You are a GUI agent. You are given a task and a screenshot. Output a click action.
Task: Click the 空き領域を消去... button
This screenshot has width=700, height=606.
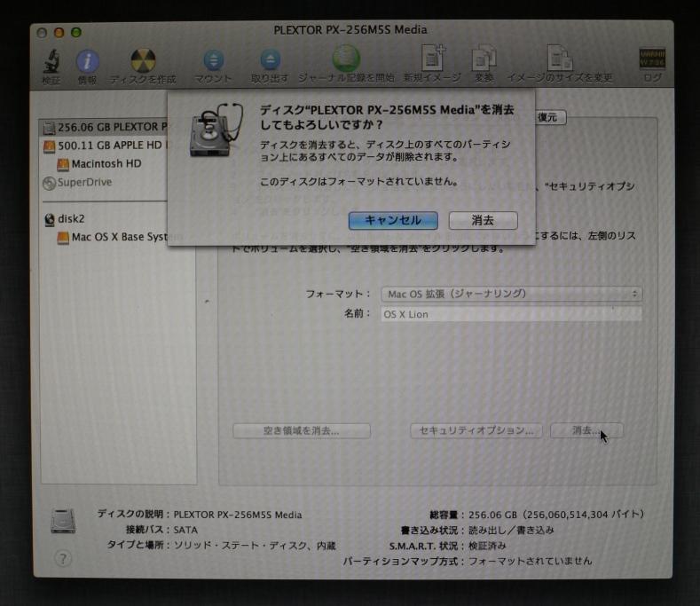coord(302,430)
